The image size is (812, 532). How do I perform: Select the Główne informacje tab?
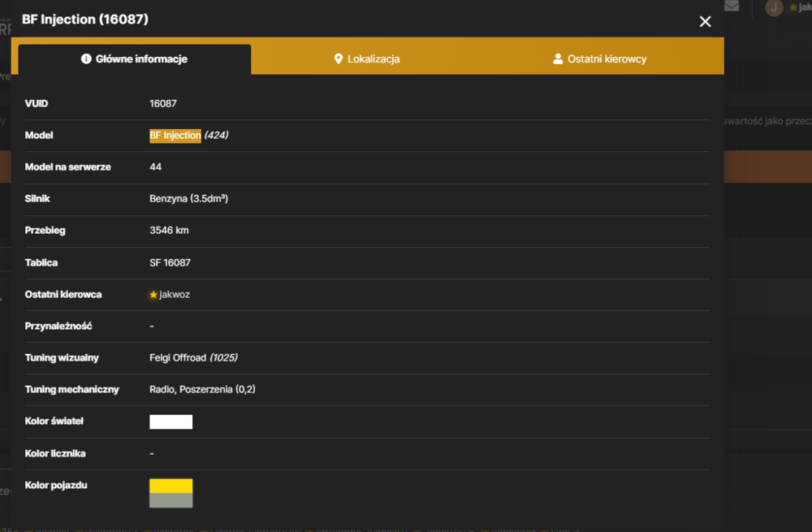tap(134, 58)
